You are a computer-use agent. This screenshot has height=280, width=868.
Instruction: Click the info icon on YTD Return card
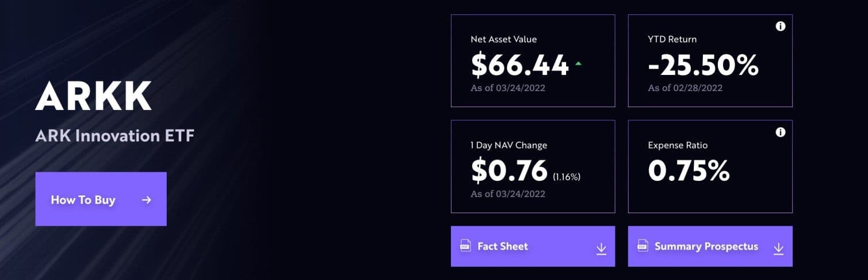click(x=781, y=27)
